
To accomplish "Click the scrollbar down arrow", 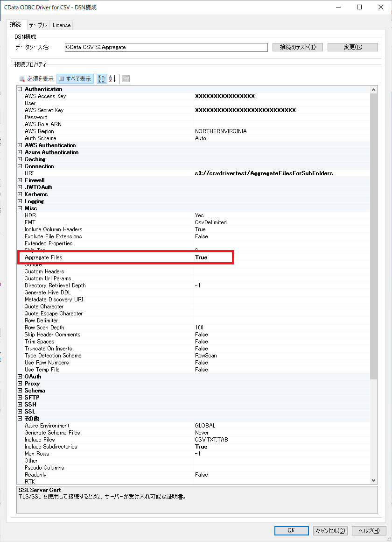I will coord(373,480).
